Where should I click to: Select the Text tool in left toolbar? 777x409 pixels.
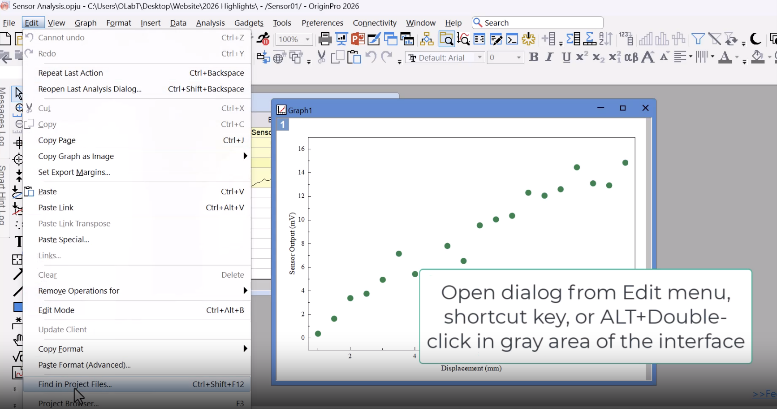pos(18,242)
